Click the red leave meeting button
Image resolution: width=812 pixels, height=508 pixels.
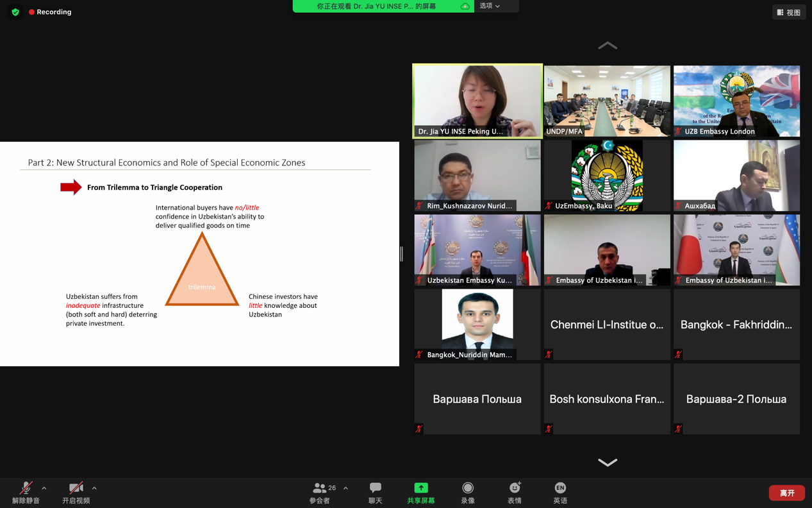tap(787, 493)
